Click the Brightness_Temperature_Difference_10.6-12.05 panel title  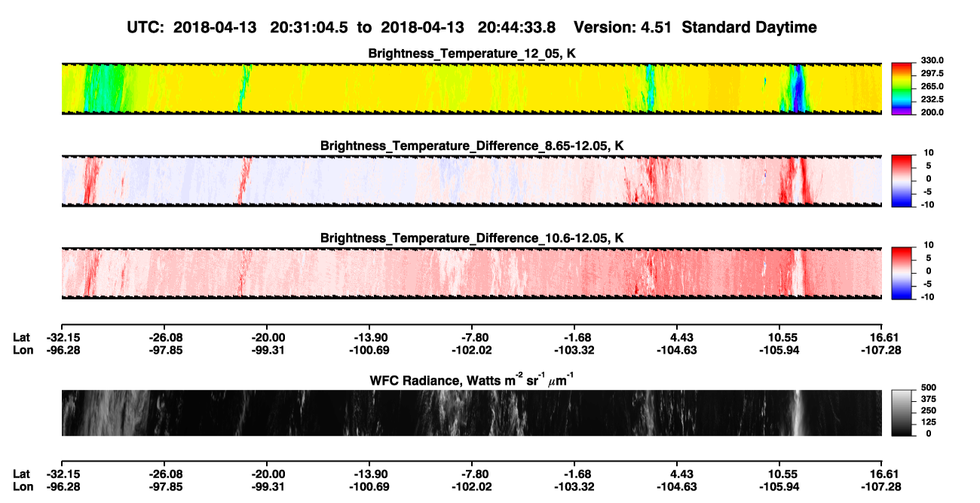pyautogui.click(x=471, y=239)
